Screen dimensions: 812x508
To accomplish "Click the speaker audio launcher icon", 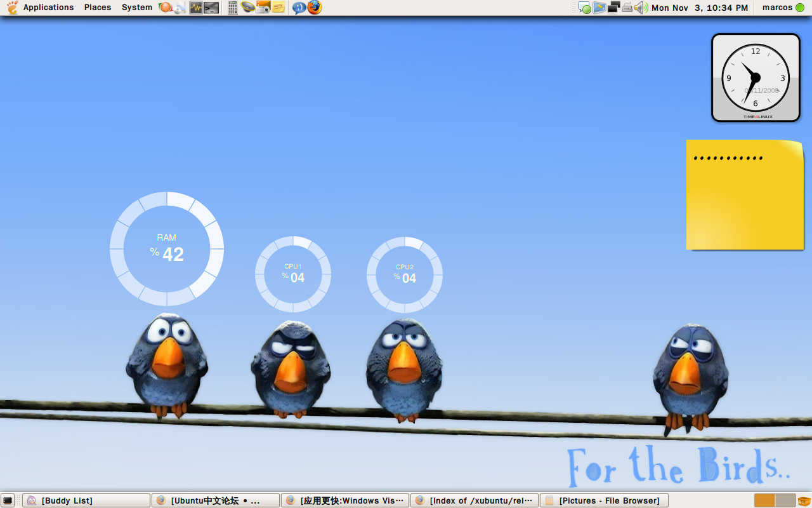I will (248, 8).
